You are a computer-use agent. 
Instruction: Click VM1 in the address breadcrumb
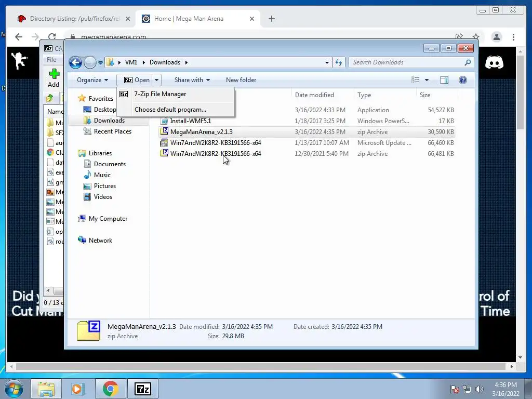pos(131,62)
